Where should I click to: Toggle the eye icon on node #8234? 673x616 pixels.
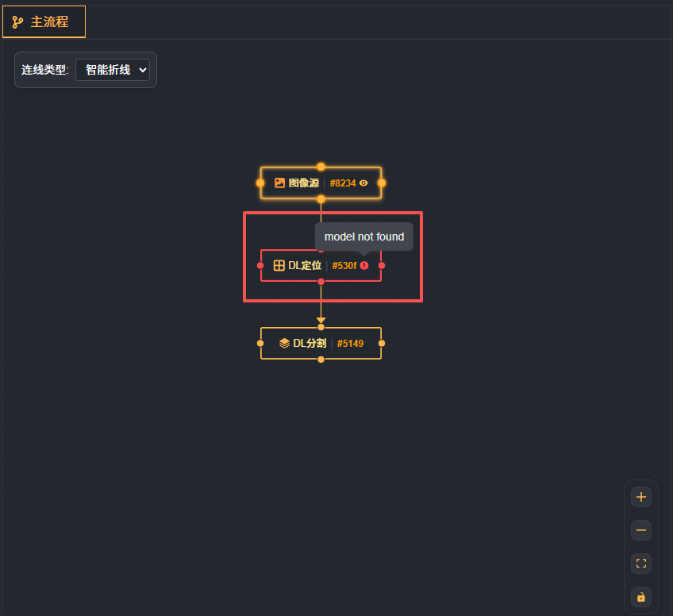click(363, 183)
